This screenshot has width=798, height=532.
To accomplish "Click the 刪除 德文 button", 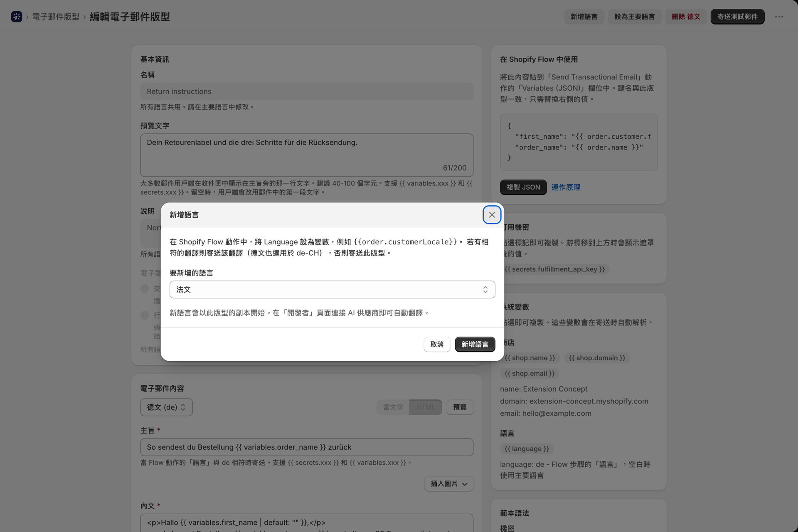I will (686, 17).
